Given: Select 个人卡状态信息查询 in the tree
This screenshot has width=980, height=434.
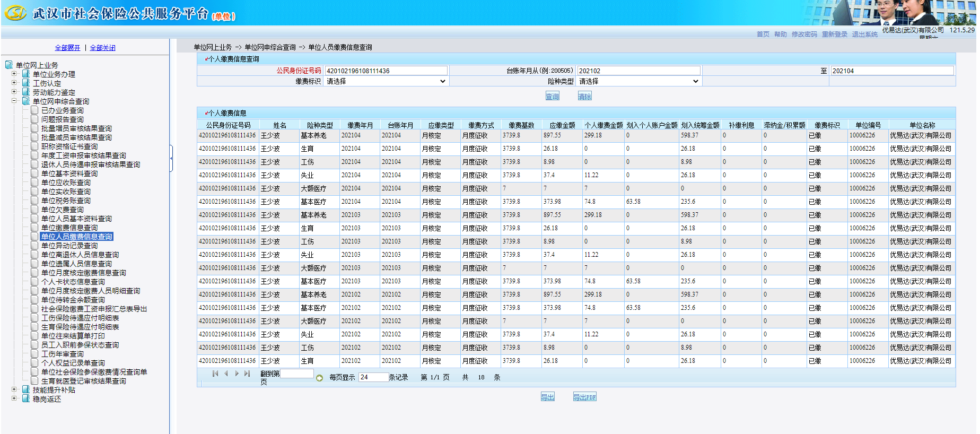Looking at the screenshot, I should pos(73,282).
